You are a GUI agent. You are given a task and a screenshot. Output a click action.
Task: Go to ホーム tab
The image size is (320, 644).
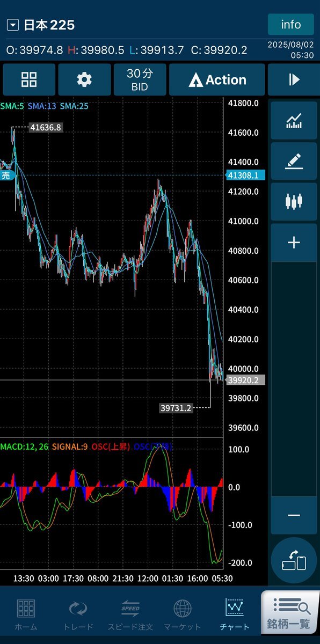coord(26,615)
